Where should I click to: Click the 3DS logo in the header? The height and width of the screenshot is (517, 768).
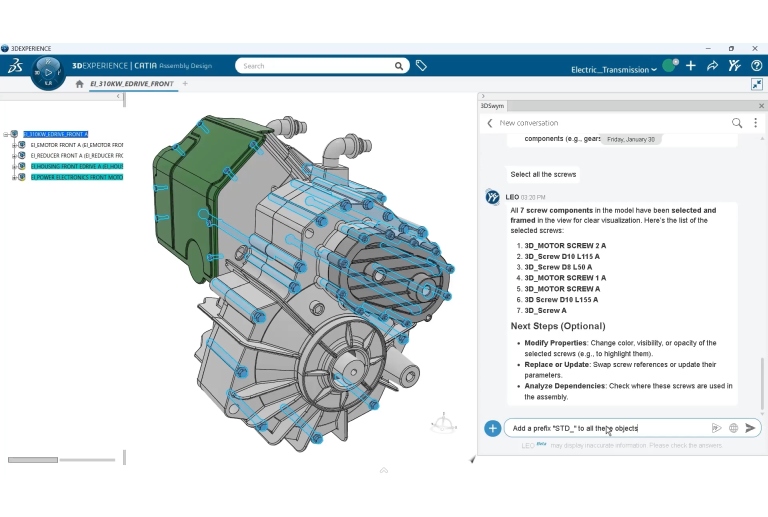point(16,66)
